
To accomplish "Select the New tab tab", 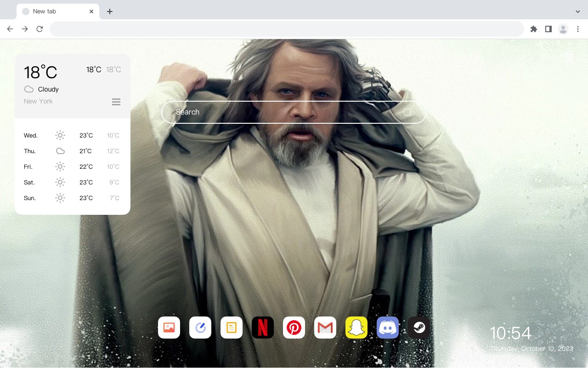I will (58, 11).
